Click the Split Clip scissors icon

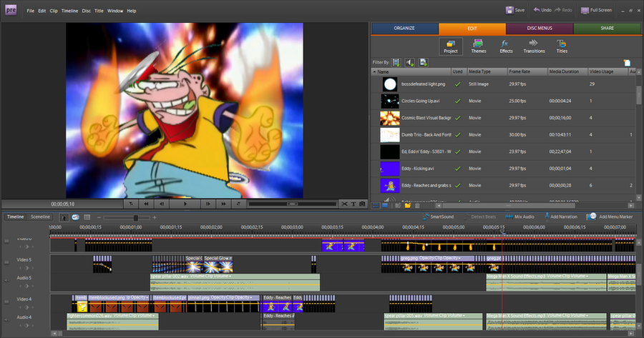pyautogui.click(x=345, y=204)
